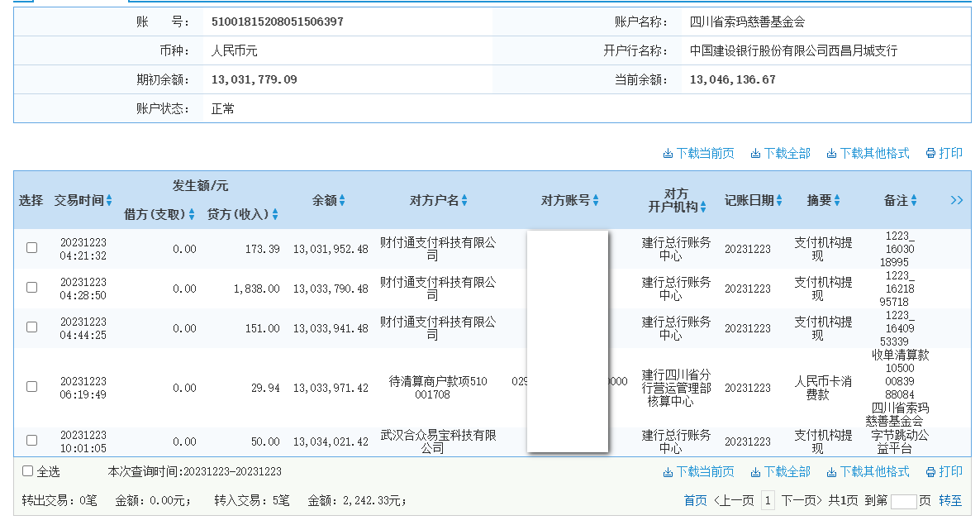The image size is (980, 525).
Task: Click bottom 下载全部 link
Action: pyautogui.click(x=780, y=472)
